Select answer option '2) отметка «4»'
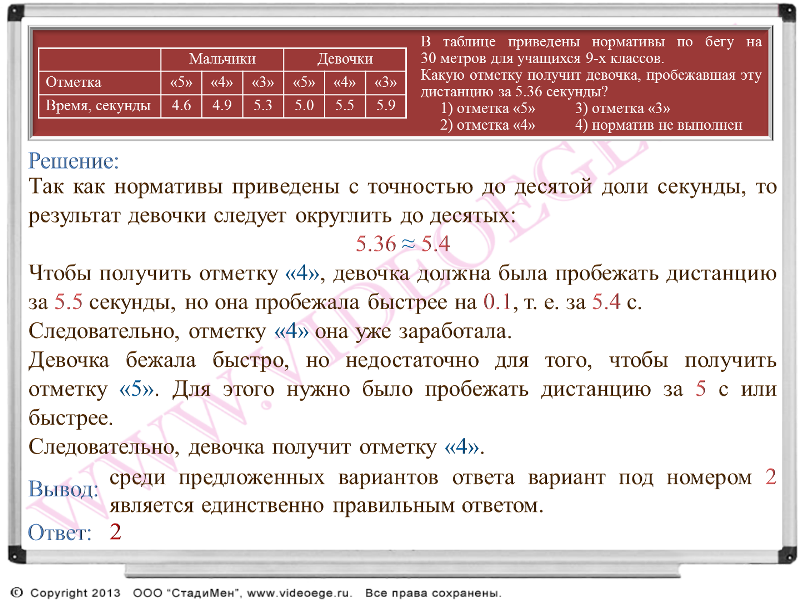 (488, 125)
